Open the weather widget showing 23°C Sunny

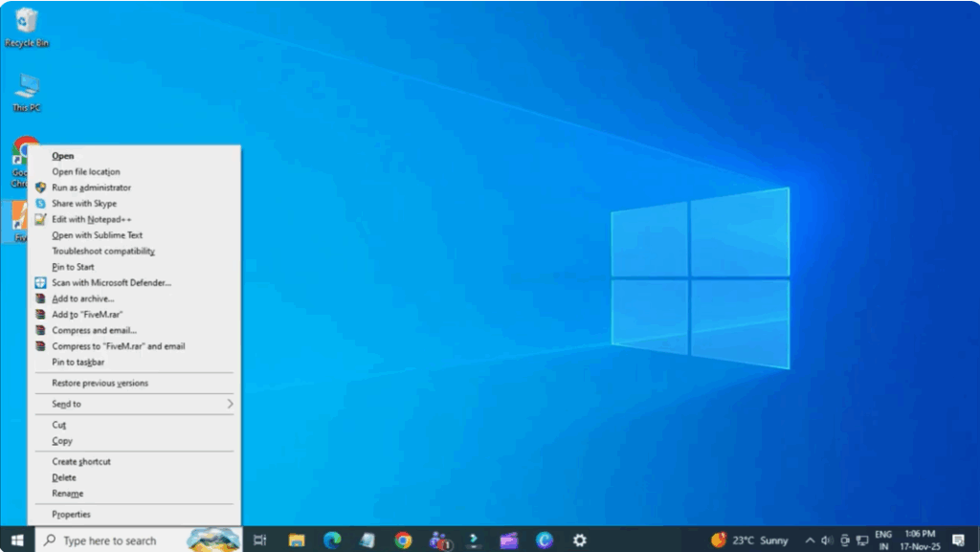(749, 541)
